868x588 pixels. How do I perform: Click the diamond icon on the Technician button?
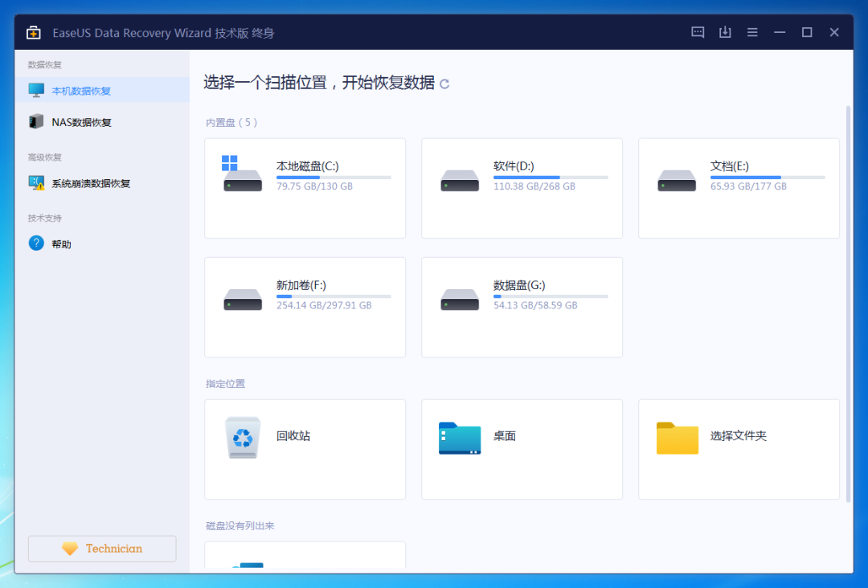(70, 549)
